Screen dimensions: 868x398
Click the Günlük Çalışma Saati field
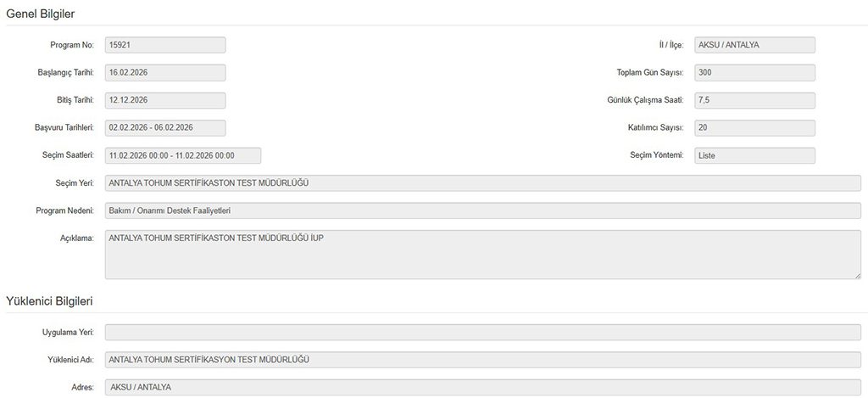[754, 100]
